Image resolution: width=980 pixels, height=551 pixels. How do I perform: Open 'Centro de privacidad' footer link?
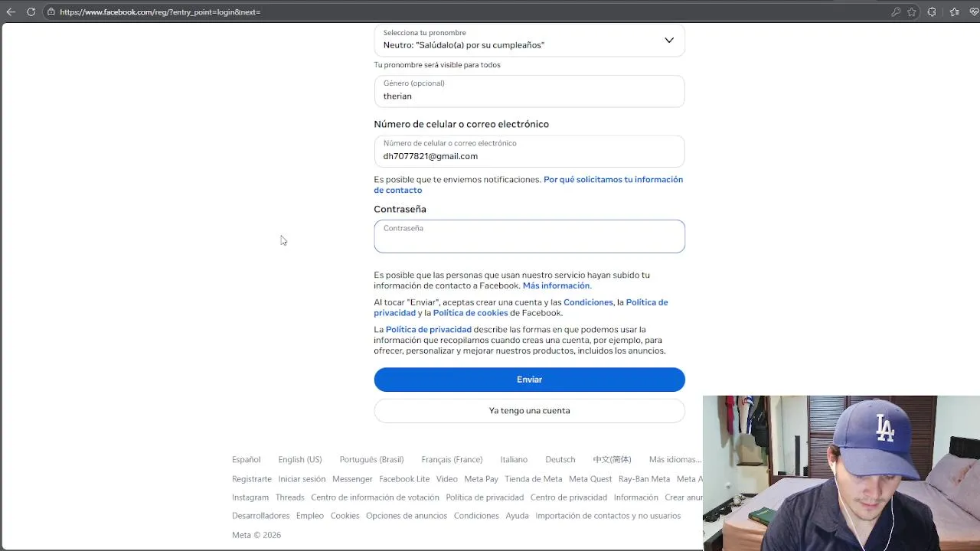point(569,497)
